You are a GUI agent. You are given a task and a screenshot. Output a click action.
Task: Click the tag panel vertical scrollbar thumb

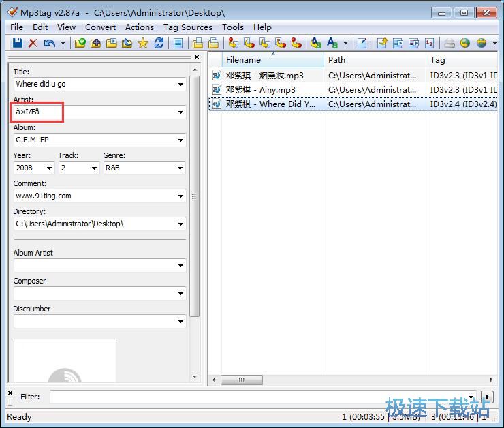coord(194,196)
